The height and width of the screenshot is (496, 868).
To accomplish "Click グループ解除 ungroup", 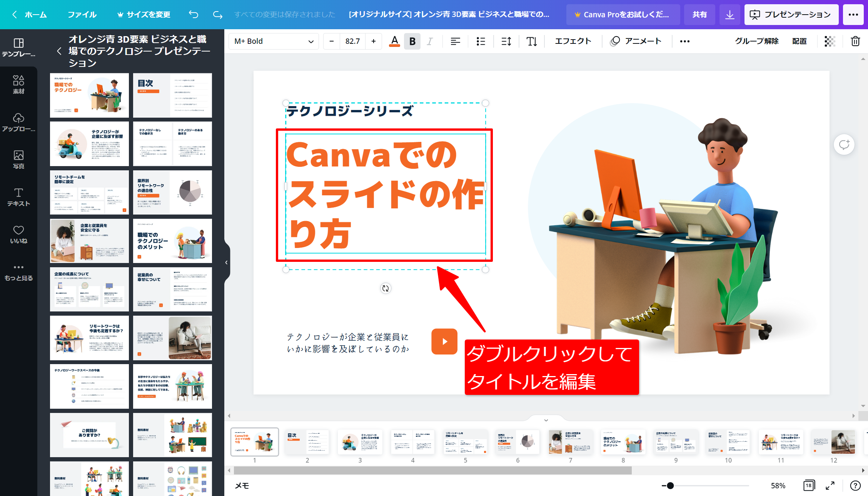I will click(756, 41).
